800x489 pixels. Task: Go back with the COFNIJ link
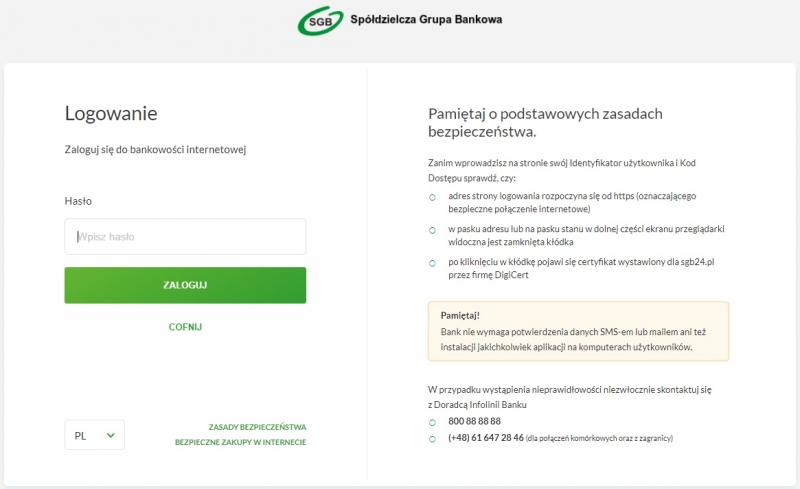tap(185, 327)
